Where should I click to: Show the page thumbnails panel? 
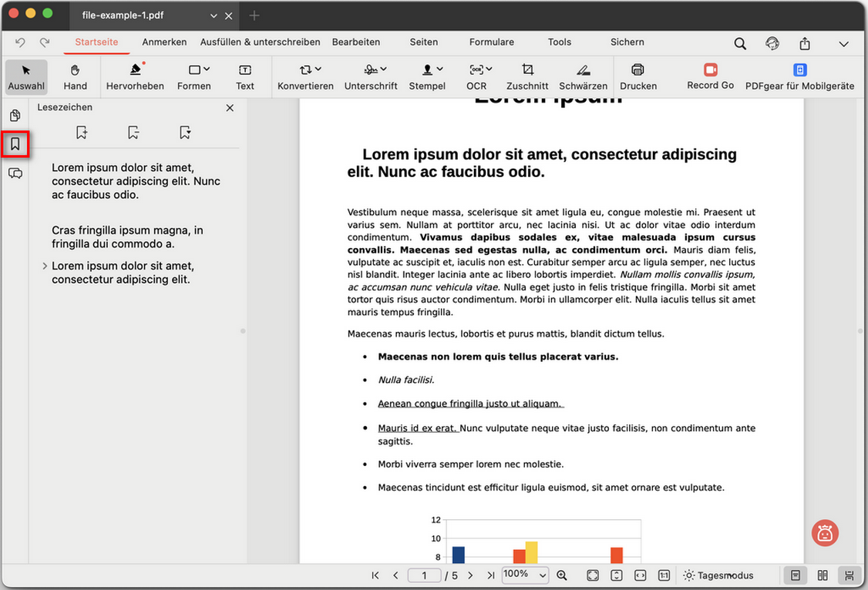click(x=16, y=116)
